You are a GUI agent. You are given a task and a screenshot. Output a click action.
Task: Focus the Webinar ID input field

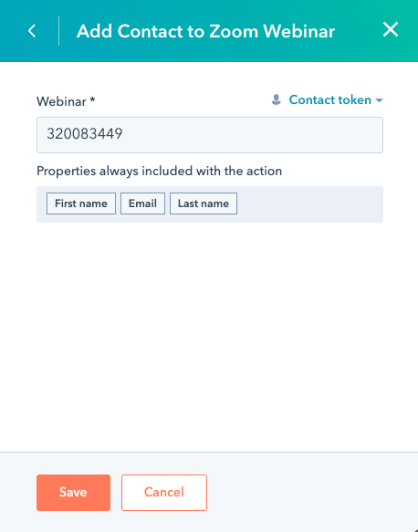click(x=210, y=135)
